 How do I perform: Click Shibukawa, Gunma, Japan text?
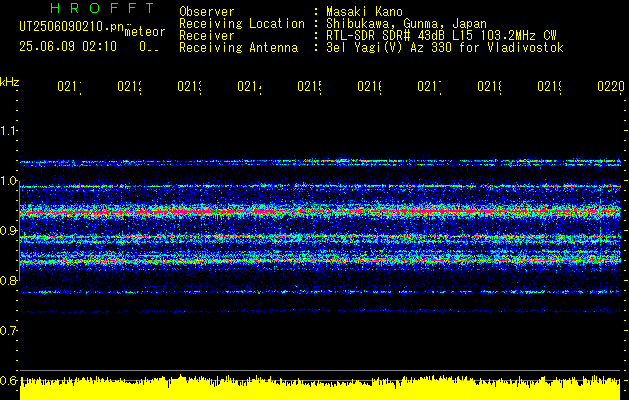pyautogui.click(x=406, y=24)
